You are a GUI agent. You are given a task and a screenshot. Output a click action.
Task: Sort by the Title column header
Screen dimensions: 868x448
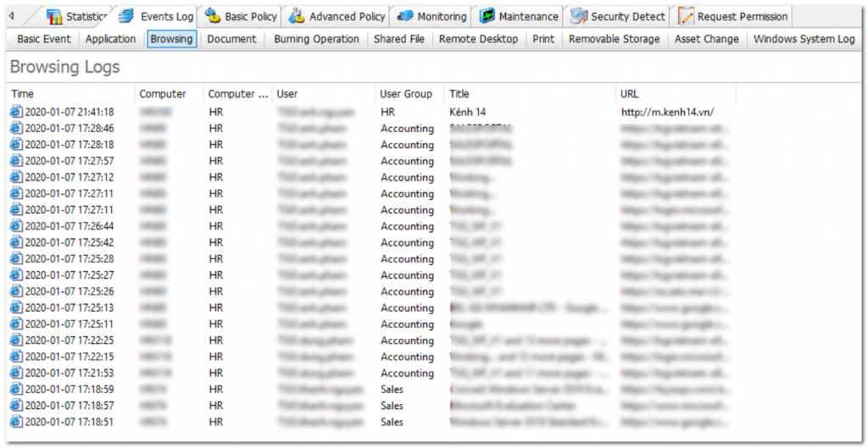tap(531, 94)
